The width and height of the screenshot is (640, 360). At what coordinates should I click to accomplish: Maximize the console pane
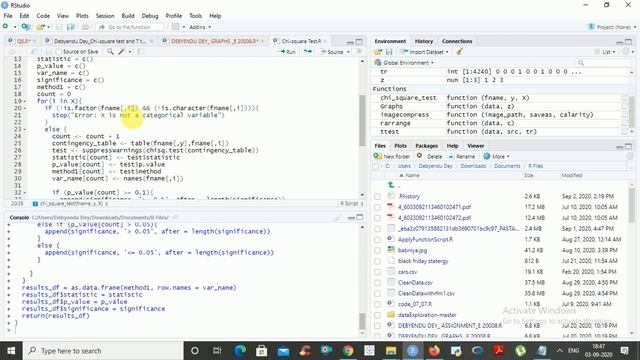point(359,218)
